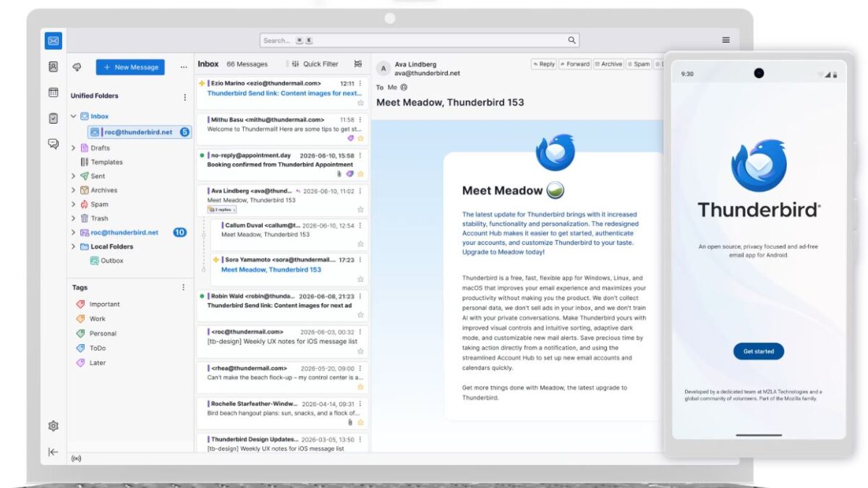Open the more menu on the Robin Wald message
The image size is (868, 488).
[360, 296]
